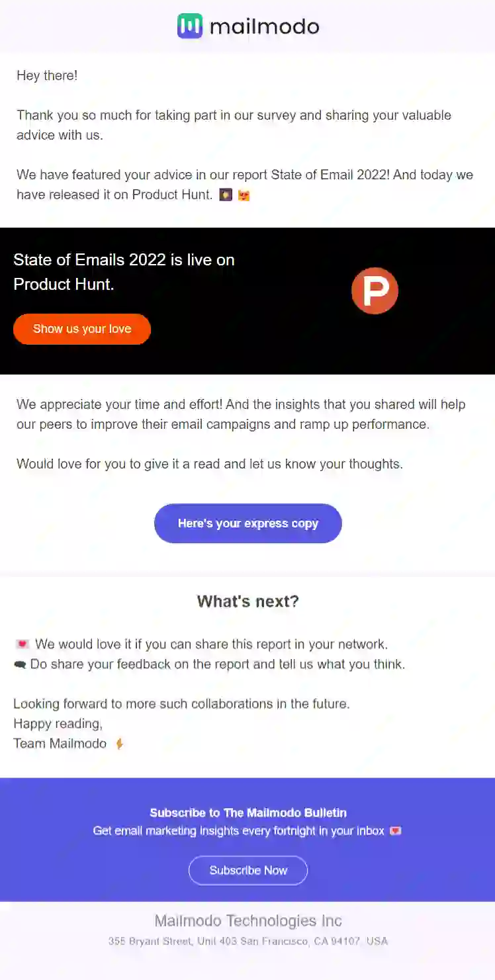The width and height of the screenshot is (495, 980).
Task: Click the heart-eyes emoji after Product Hunt mention
Action: (243, 195)
